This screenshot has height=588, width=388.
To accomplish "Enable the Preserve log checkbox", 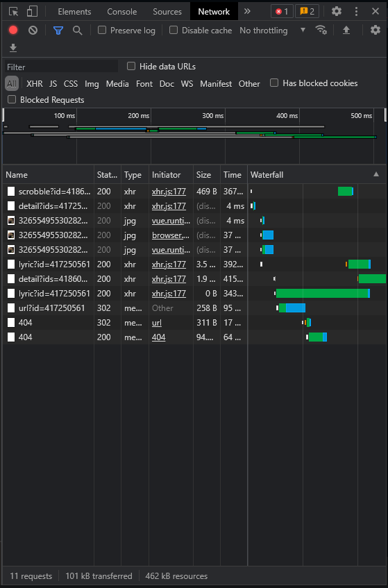I will pyautogui.click(x=102, y=30).
